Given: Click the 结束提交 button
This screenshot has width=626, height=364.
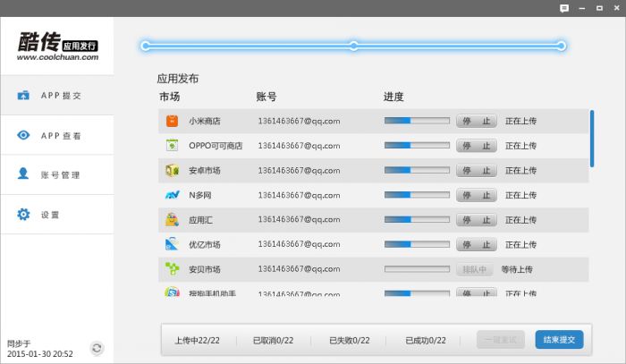Looking at the screenshot, I should click(x=559, y=340).
